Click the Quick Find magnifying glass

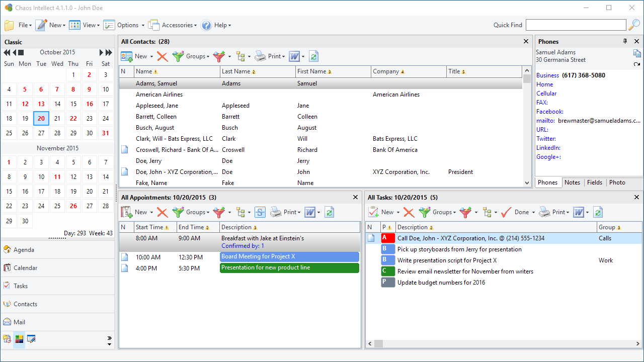pos(634,25)
